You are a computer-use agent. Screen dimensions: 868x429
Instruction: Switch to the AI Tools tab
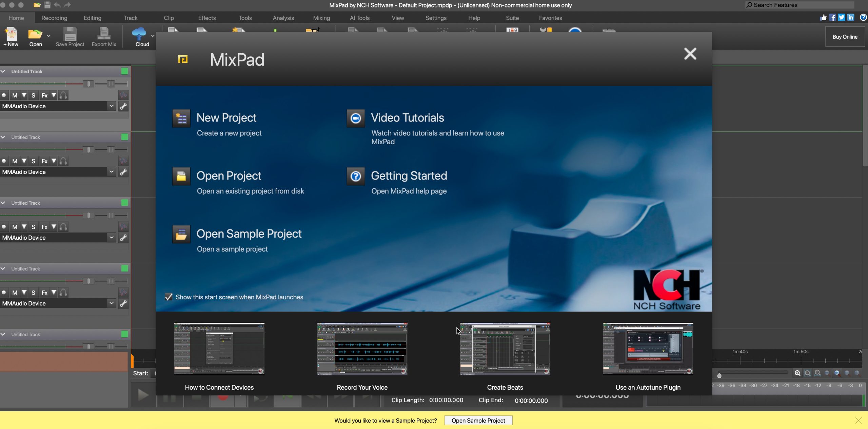[360, 18]
